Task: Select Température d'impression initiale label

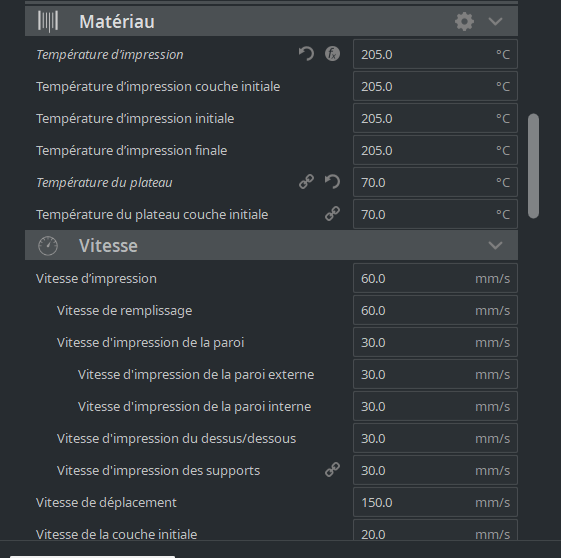Action: (x=135, y=119)
